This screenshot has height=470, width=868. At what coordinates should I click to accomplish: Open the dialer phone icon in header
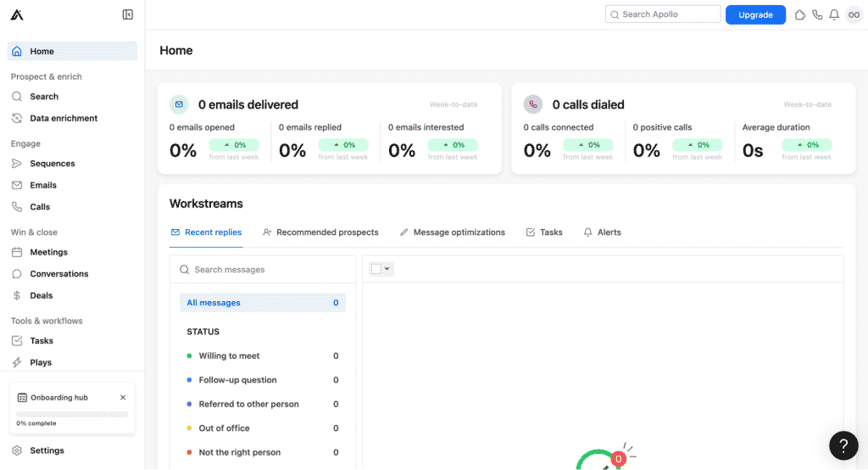pyautogui.click(x=817, y=15)
